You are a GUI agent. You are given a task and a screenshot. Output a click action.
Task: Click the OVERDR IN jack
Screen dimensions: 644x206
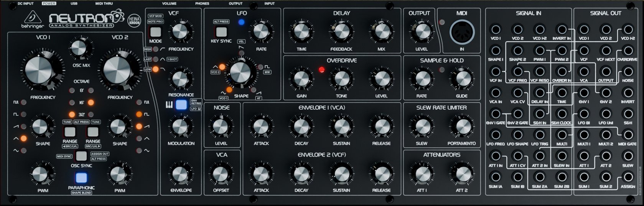pos(562,71)
